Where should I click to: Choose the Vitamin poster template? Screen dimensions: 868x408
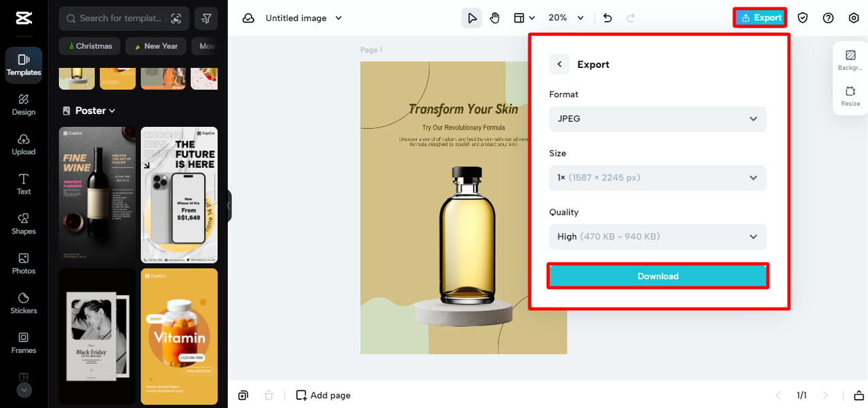[x=179, y=337]
